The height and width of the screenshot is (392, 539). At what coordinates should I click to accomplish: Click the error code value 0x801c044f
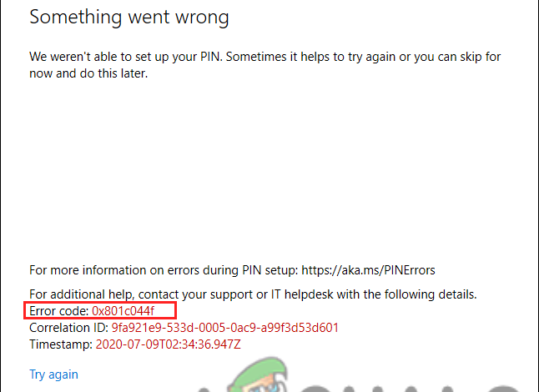(123, 311)
